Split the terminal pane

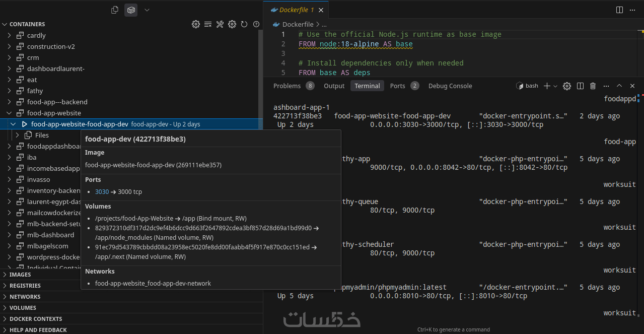point(580,86)
